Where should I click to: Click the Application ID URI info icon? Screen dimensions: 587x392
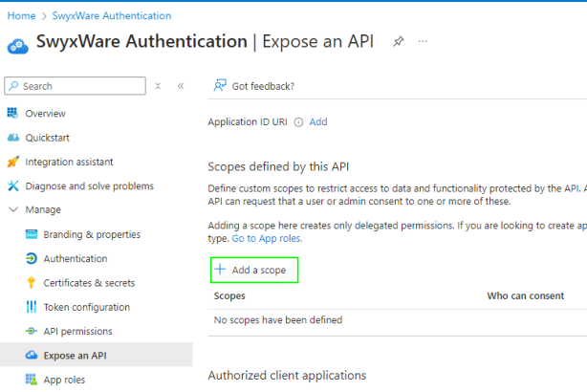[x=298, y=122]
